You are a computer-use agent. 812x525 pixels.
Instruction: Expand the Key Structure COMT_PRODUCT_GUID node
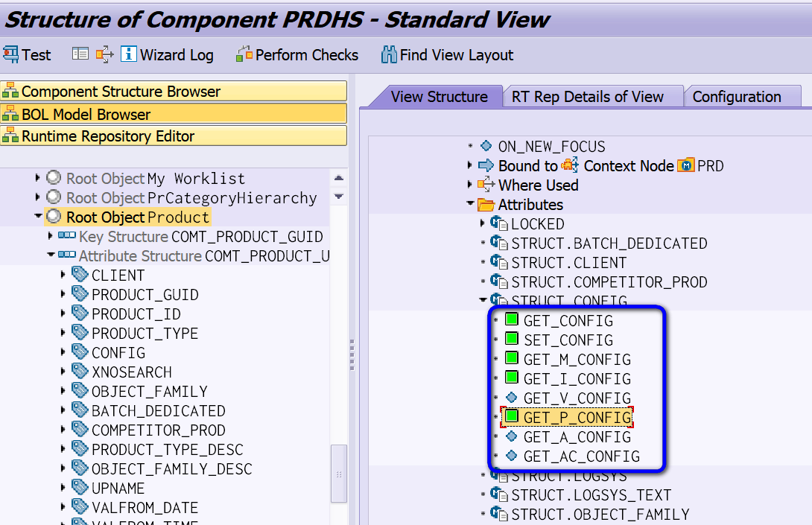click(x=50, y=236)
